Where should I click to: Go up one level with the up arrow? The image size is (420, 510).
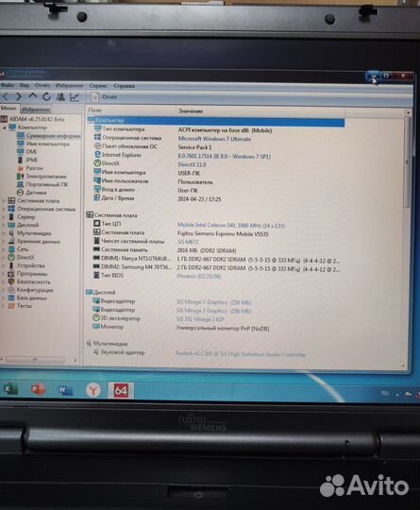pos(32,96)
